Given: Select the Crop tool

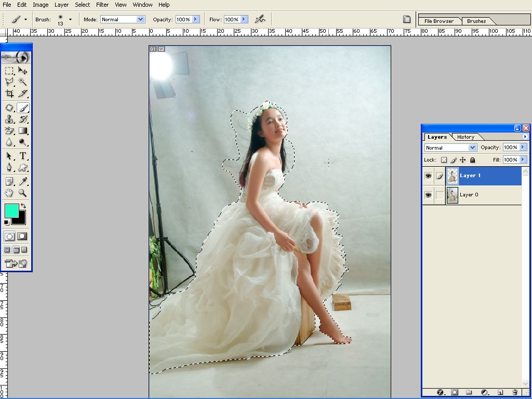Looking at the screenshot, I should coord(9,94).
